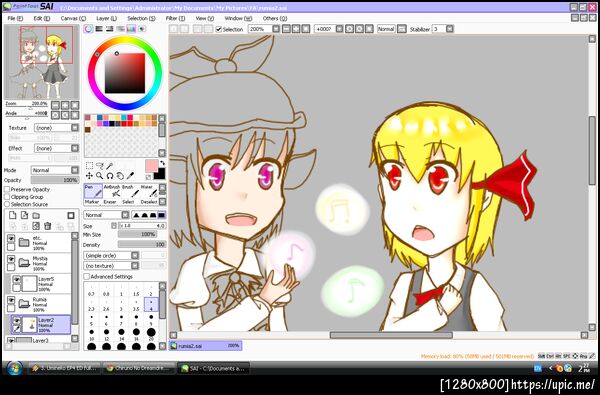Image resolution: width=600 pixels, height=395 pixels.
Task: Open the Selection menu
Action: click(141, 18)
